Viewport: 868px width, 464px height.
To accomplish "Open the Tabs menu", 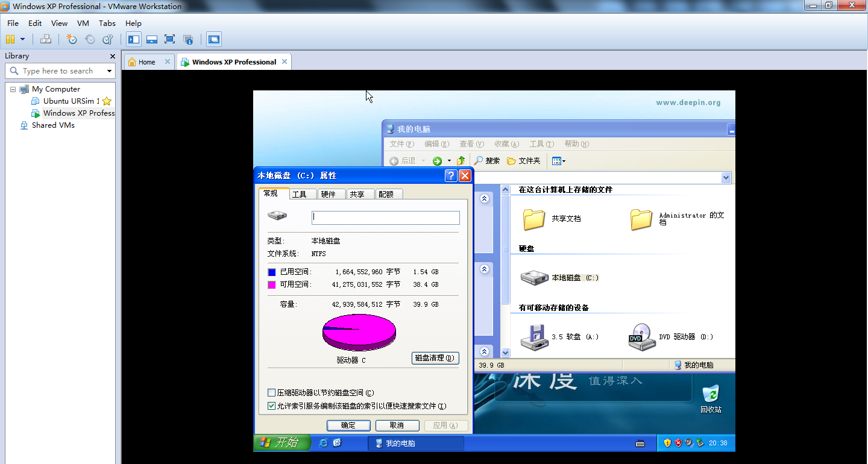I will pos(107,23).
